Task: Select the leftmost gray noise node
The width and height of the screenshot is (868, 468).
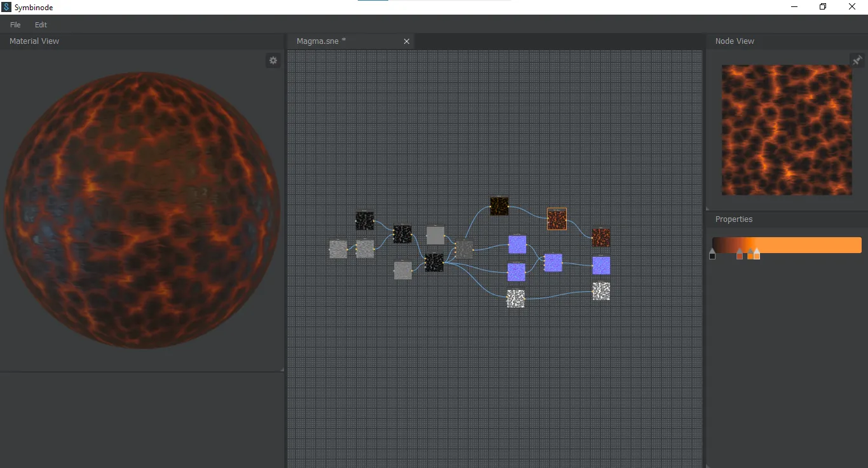Action: pos(338,249)
